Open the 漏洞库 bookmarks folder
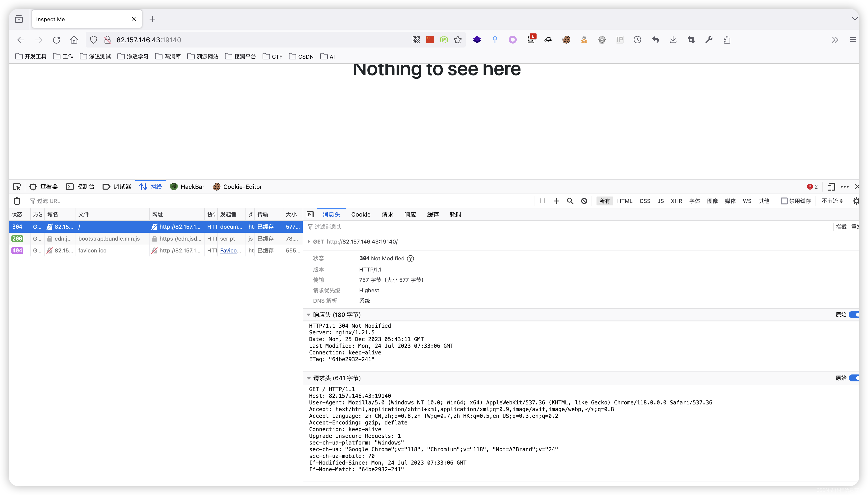This screenshot has height=495, width=868. (168, 56)
